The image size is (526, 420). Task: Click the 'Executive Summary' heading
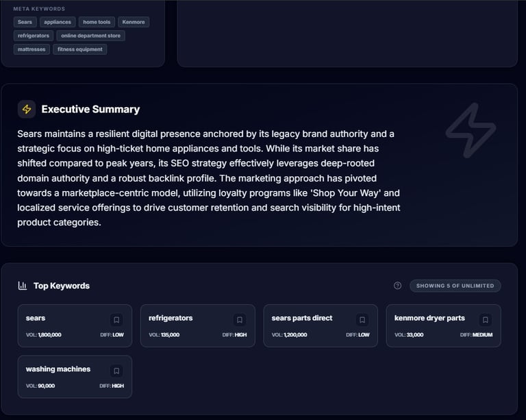[90, 110]
